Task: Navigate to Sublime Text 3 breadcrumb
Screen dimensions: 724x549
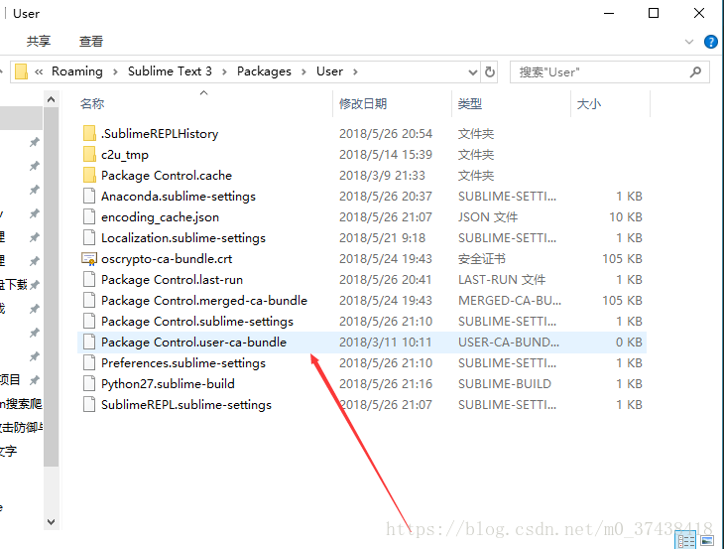Action: click(169, 71)
